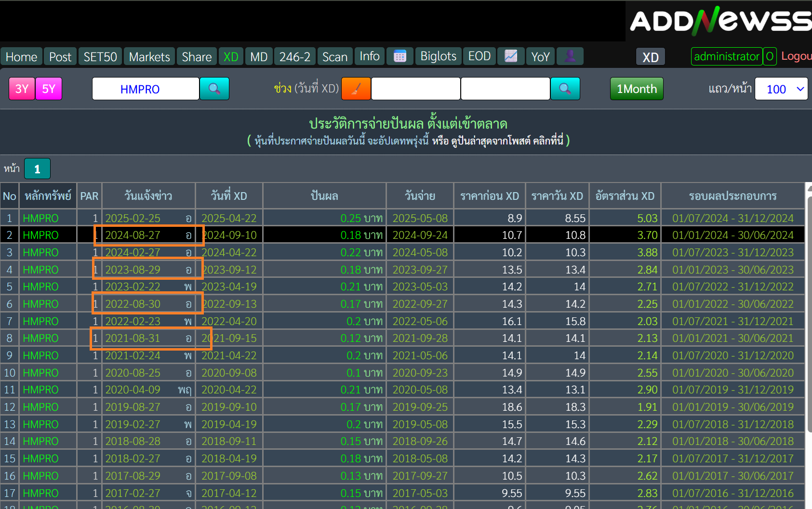This screenshot has height=509, width=812.
Task: Click HMPRO in row 12
Action: tap(40, 407)
